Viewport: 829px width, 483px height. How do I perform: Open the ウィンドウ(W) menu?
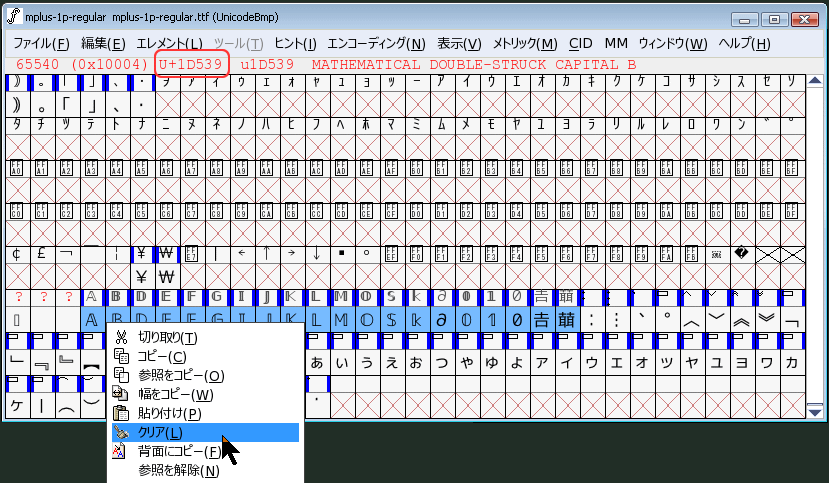point(673,43)
